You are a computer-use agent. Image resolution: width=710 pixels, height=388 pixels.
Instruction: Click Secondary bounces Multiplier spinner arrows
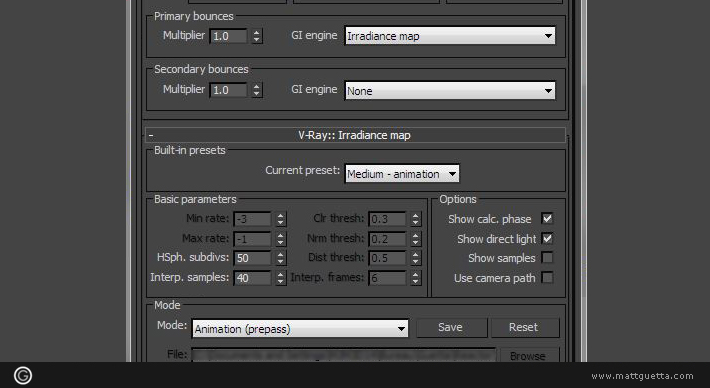[x=257, y=90]
